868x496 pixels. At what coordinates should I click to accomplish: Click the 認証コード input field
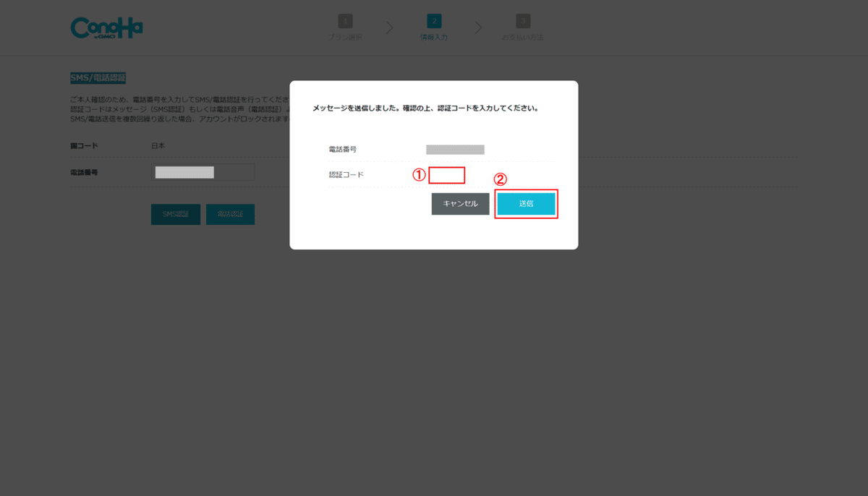[446, 175]
